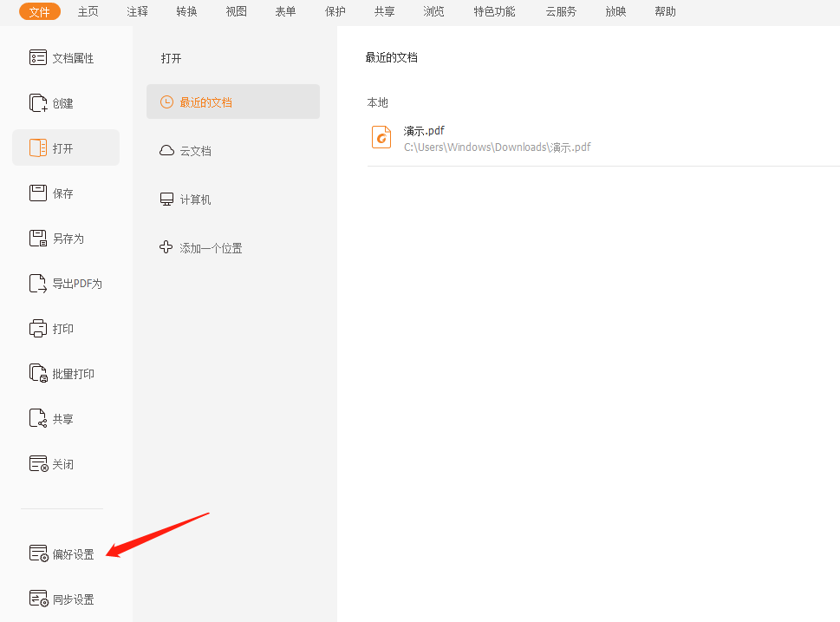Browse 计算机 computer location

[195, 200]
